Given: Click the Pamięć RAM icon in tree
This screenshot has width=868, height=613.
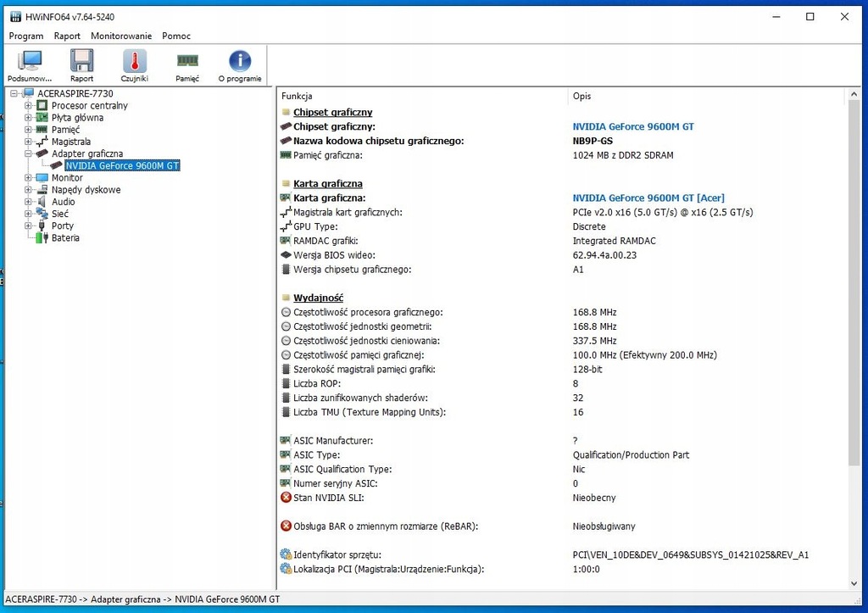Looking at the screenshot, I should (42, 130).
